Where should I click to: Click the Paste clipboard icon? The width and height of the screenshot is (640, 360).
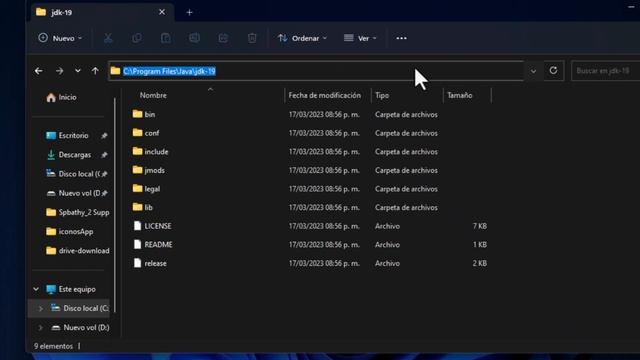pyautogui.click(x=165, y=38)
